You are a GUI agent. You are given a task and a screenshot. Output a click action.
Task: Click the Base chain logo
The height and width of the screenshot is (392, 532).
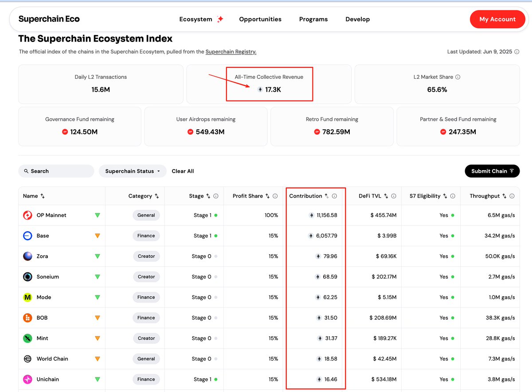(27, 236)
